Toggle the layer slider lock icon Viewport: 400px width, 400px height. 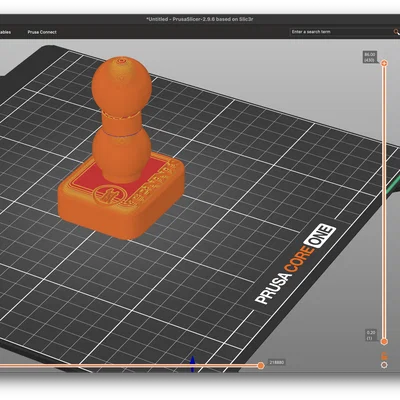tap(384, 356)
